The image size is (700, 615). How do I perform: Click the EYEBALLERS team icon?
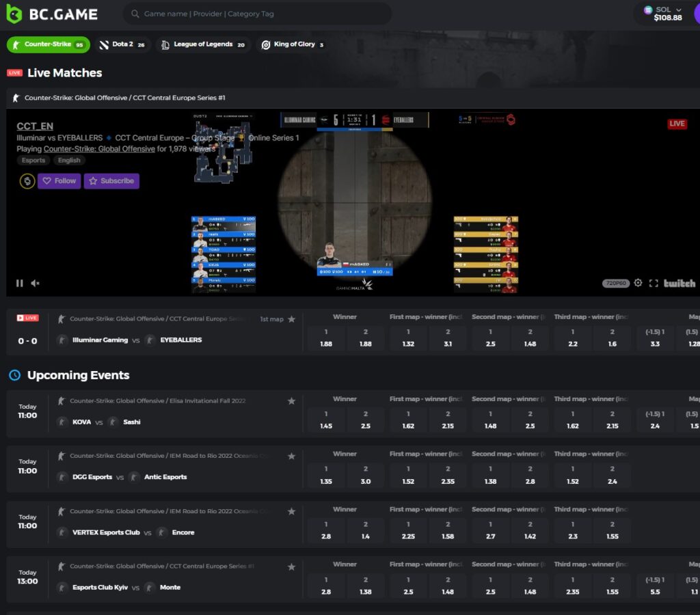pos(150,340)
